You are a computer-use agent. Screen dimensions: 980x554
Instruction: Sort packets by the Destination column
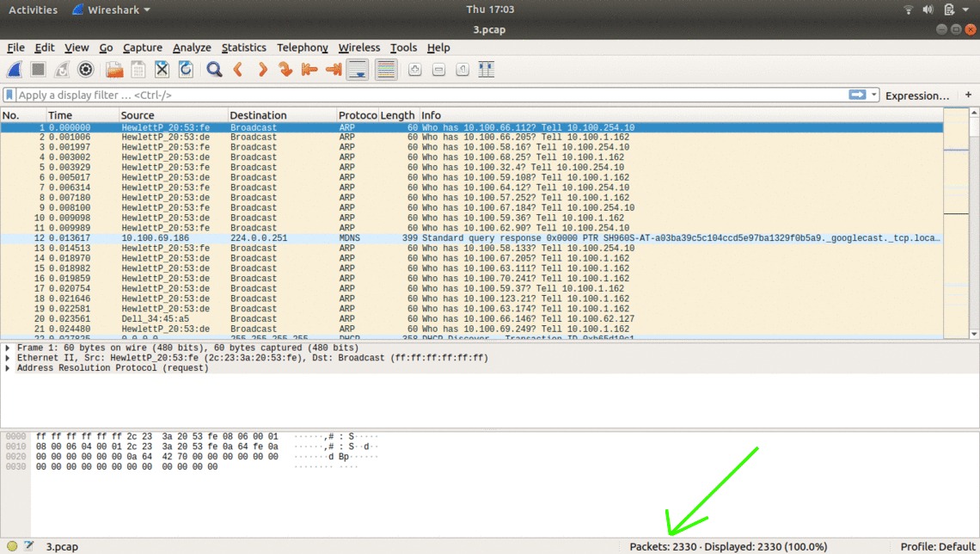click(282, 115)
